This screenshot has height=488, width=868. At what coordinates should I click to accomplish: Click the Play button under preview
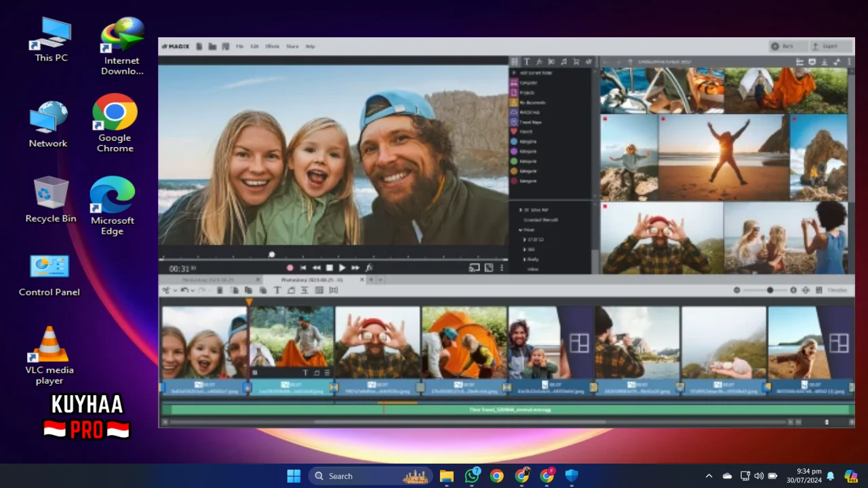click(342, 268)
